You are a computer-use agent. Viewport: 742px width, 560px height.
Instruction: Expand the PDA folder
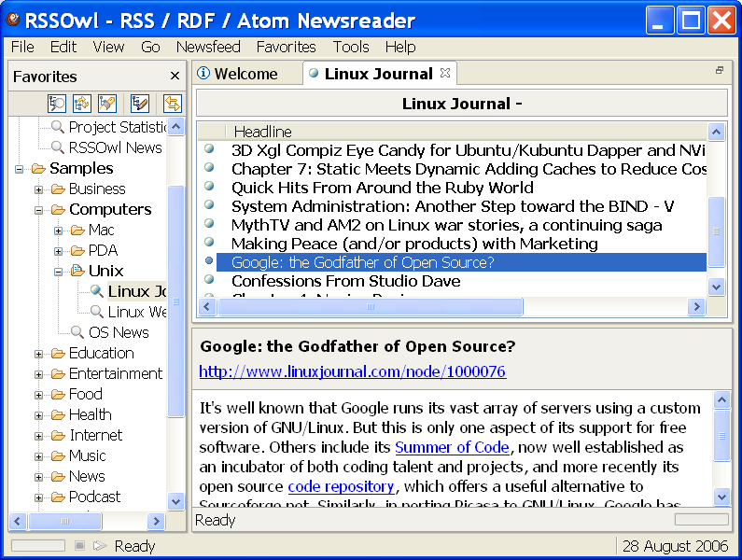coord(58,251)
